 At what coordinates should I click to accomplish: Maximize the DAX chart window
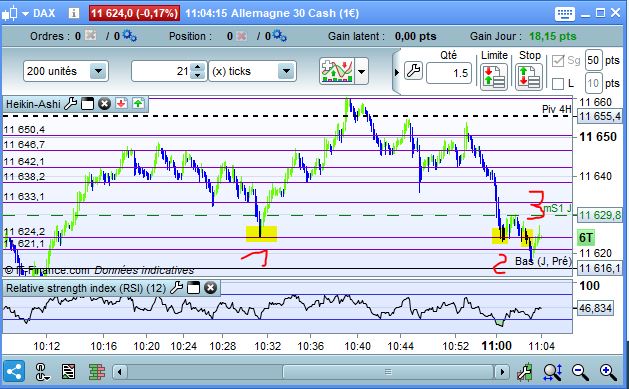click(x=600, y=13)
